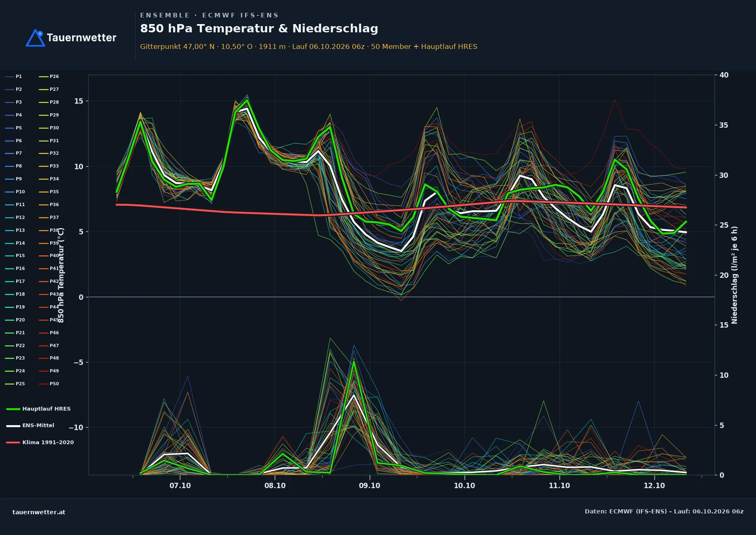Open the tauernwetter.at footer link

[39, 512]
